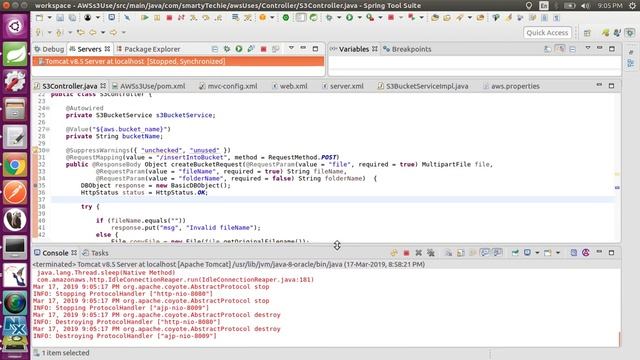
Task: Click the Clear Console icon
Action: point(448,253)
